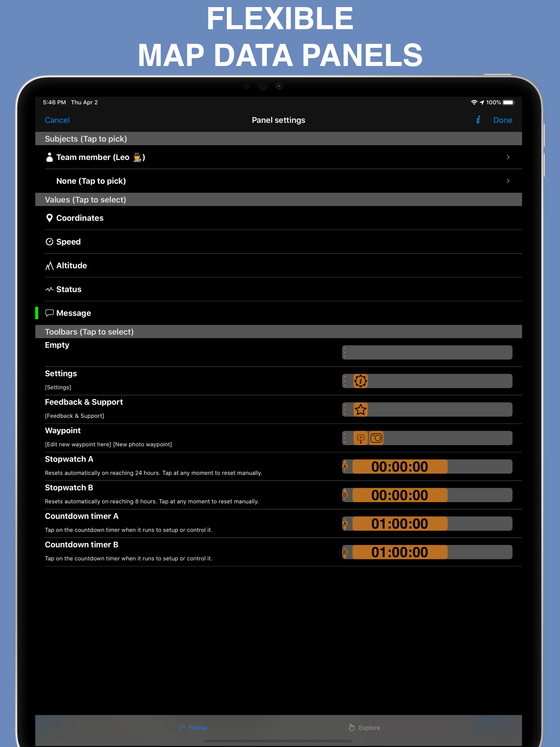Tap the Altitude mountain icon
560x747 pixels.
tap(49, 265)
